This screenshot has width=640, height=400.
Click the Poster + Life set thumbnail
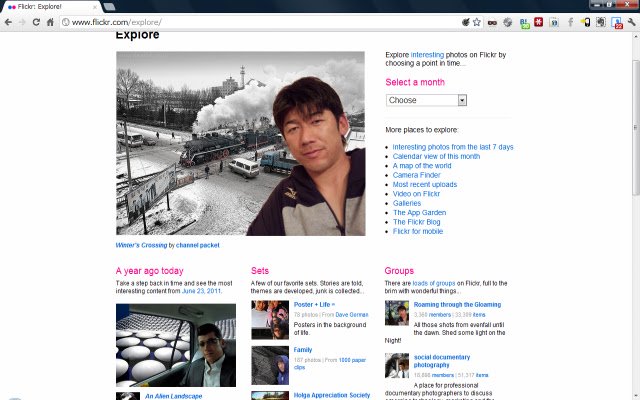tap(270, 320)
